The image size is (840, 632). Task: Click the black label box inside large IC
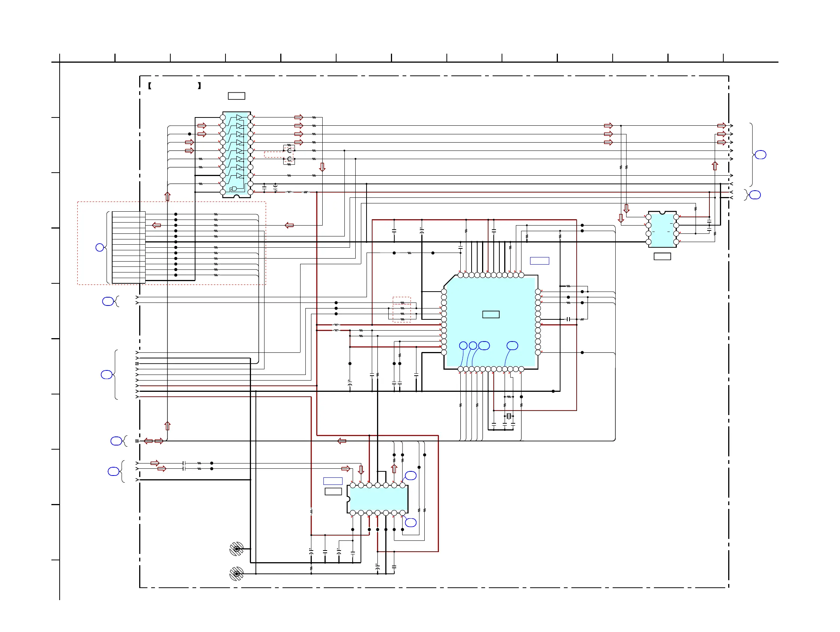(491, 314)
